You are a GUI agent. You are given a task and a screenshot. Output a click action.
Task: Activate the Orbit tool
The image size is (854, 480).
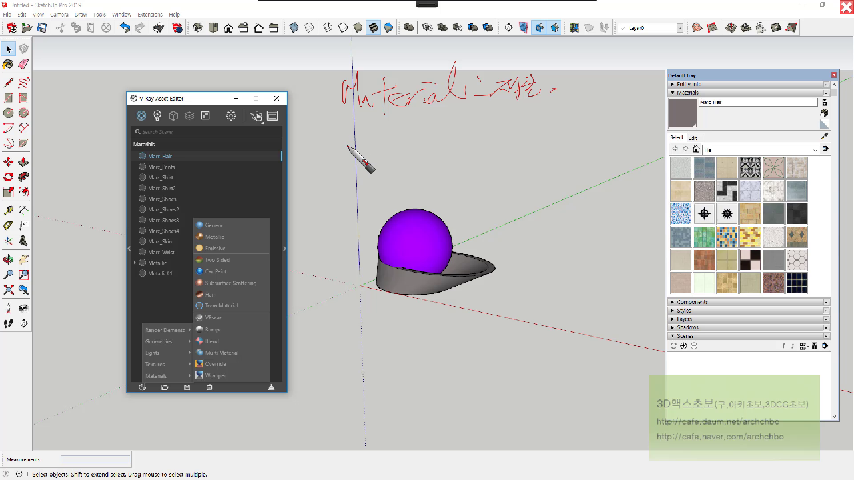point(8,259)
